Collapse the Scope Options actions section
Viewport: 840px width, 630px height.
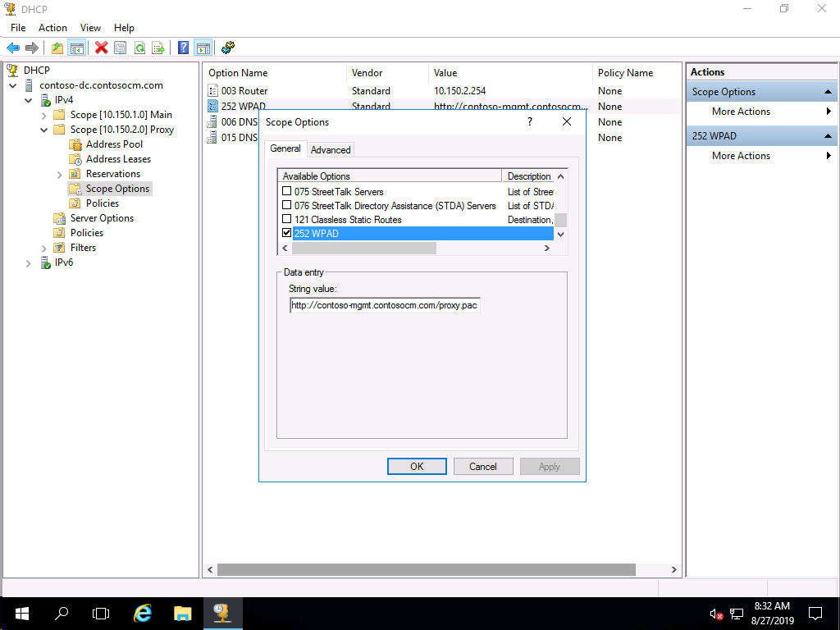pos(828,92)
